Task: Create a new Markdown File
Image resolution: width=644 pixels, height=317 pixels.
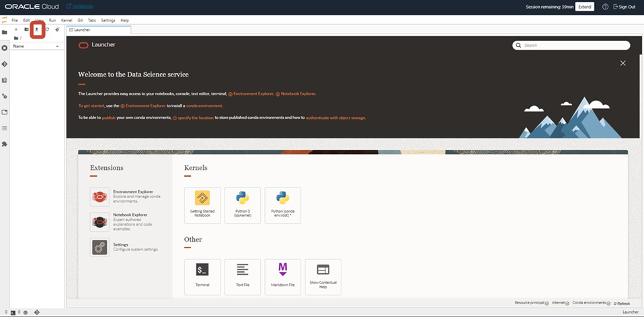Action: [x=282, y=277]
